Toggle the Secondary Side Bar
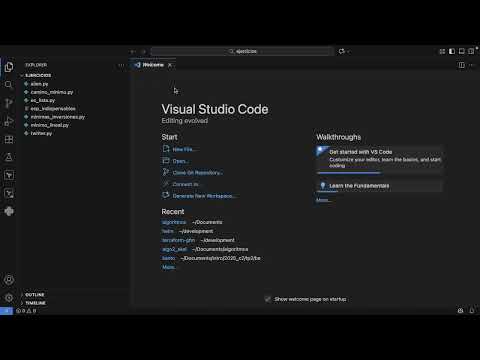This screenshot has height=360, width=480. pos(471,51)
